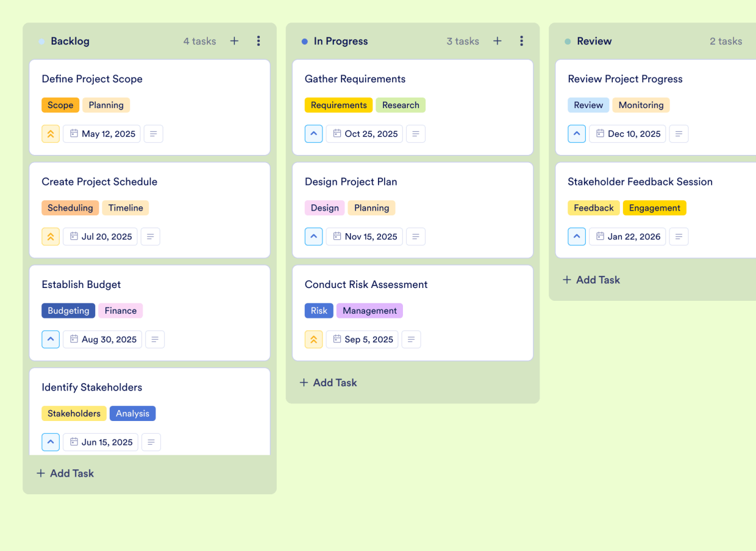
Task: Open the kebab menu on the In Progress column
Action: (x=521, y=41)
